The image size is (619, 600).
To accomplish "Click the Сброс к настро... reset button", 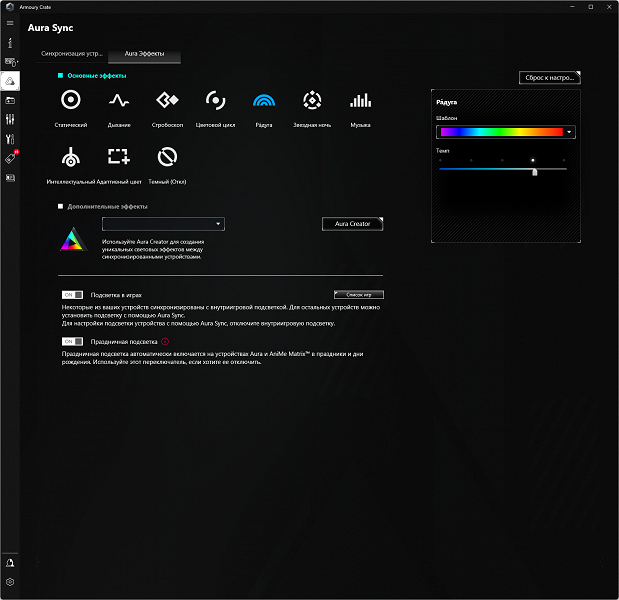I will click(550, 78).
